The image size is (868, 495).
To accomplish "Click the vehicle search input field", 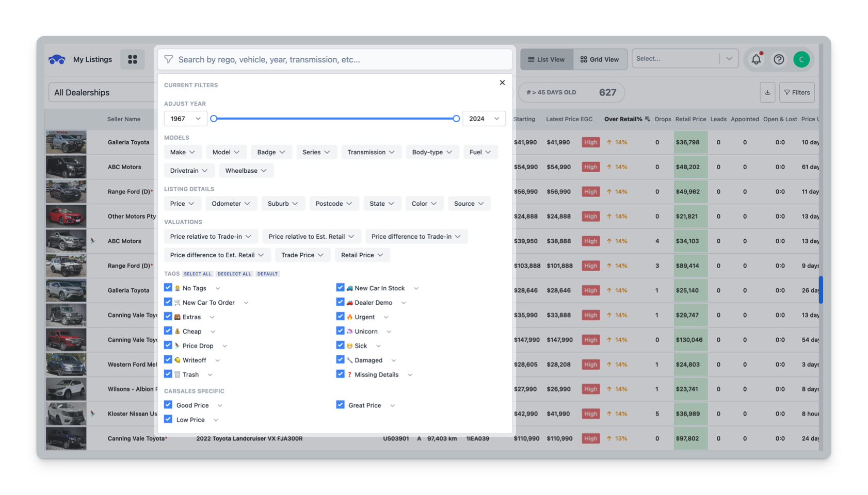I will pos(341,60).
